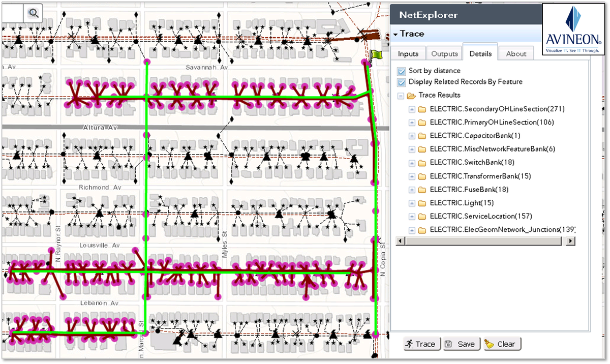The width and height of the screenshot is (610, 364).
Task: Select the Details tab
Action: (x=480, y=53)
